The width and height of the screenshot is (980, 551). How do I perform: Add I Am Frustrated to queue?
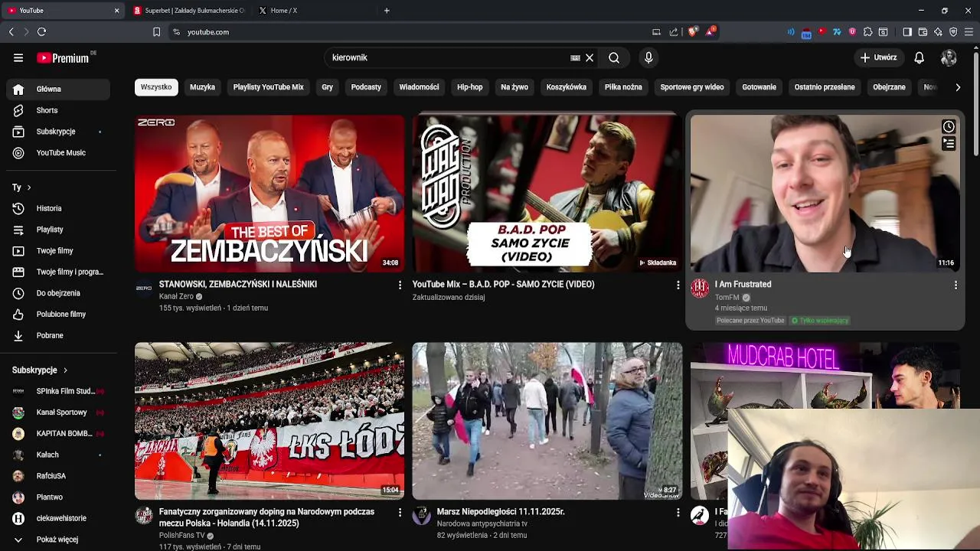949,144
